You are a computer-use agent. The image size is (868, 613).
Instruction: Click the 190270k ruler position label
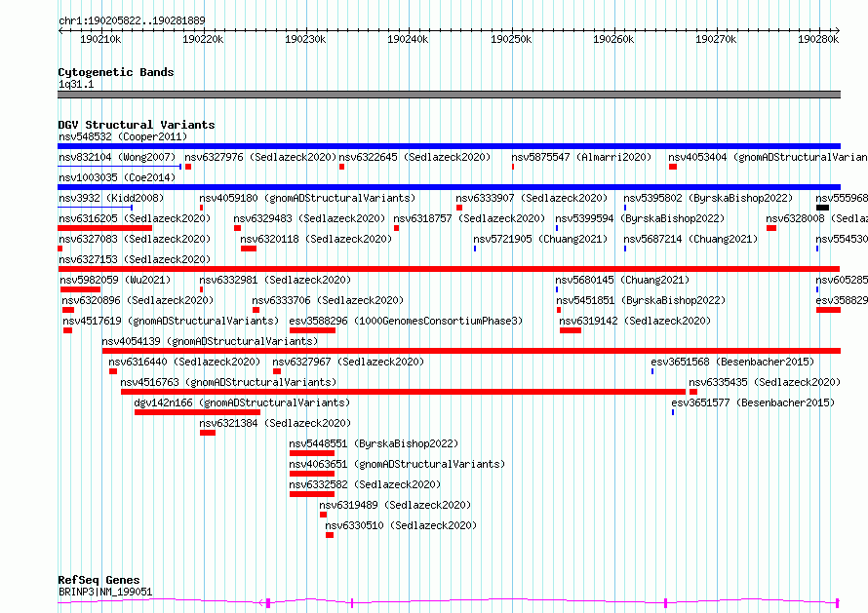tap(716, 39)
